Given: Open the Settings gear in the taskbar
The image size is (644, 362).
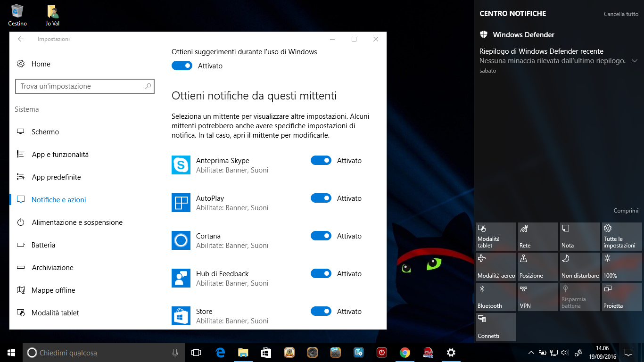Looking at the screenshot, I should point(451,353).
